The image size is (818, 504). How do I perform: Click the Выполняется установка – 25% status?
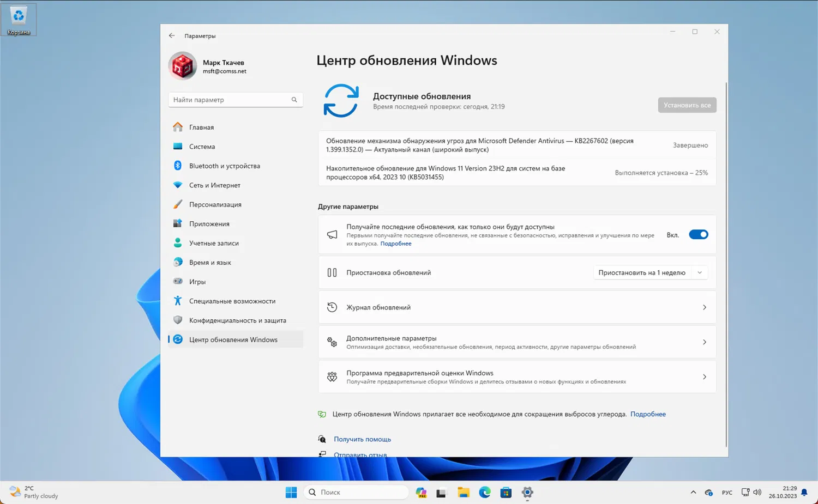[x=661, y=173]
